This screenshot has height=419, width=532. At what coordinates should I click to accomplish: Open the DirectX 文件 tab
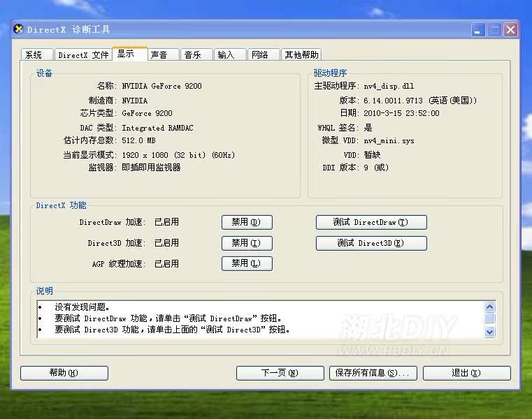[83, 54]
